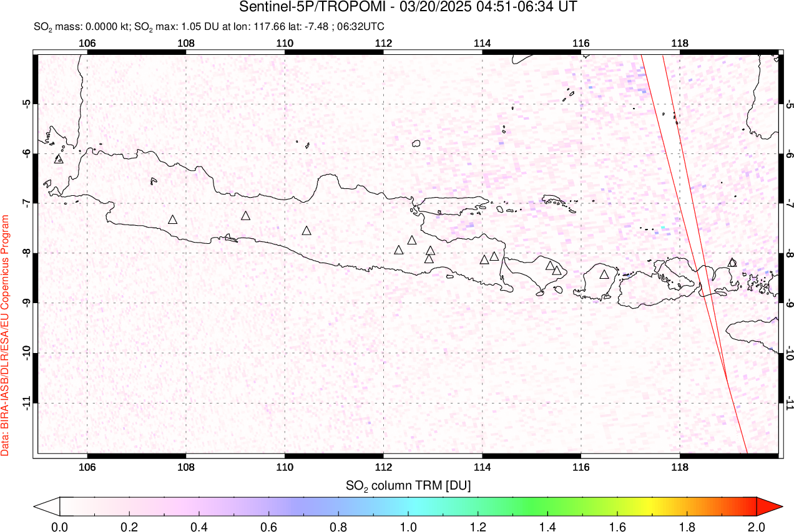Click the westernmost triangle of the 112–113°E cluster
Screen dimensions: 794x532
coord(399,250)
